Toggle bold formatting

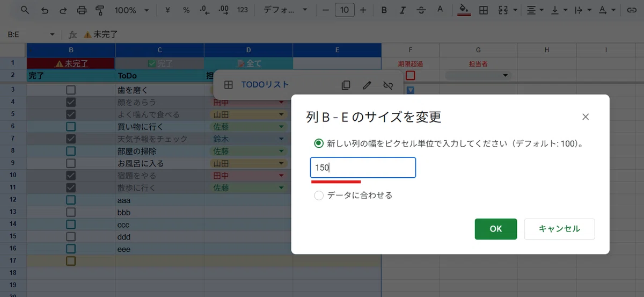point(384,10)
